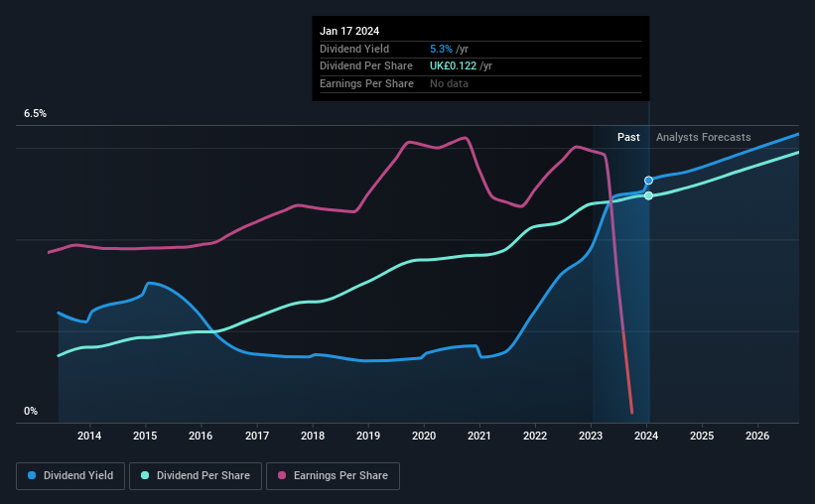815x504 pixels.
Task: Toggle the Dividend Yield legend button
Action: (70, 476)
